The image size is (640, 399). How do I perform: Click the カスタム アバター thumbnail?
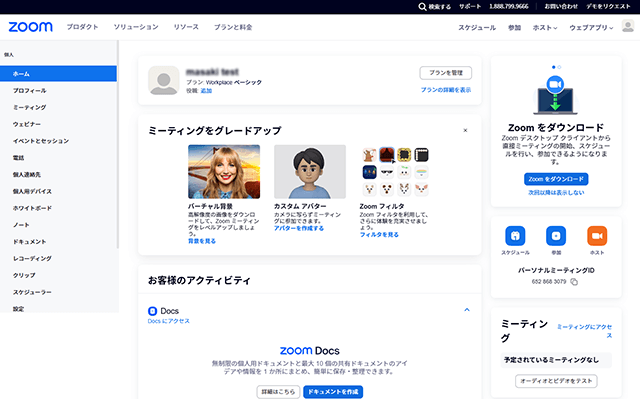(x=310, y=172)
